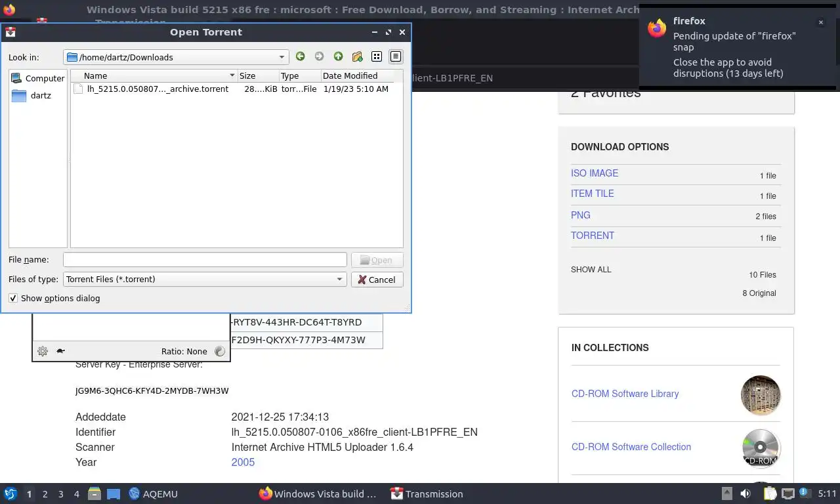Open volume control in system tray
Screen dimensions: 840x504
[745, 493]
